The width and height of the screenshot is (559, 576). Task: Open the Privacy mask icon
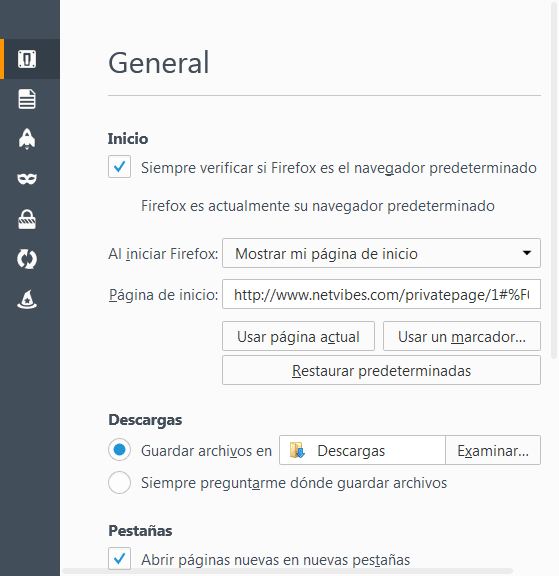27,179
